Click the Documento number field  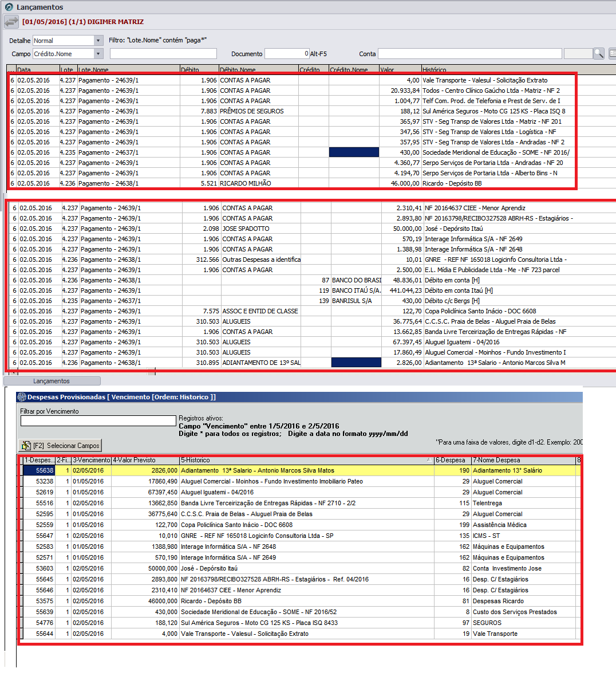(287, 54)
